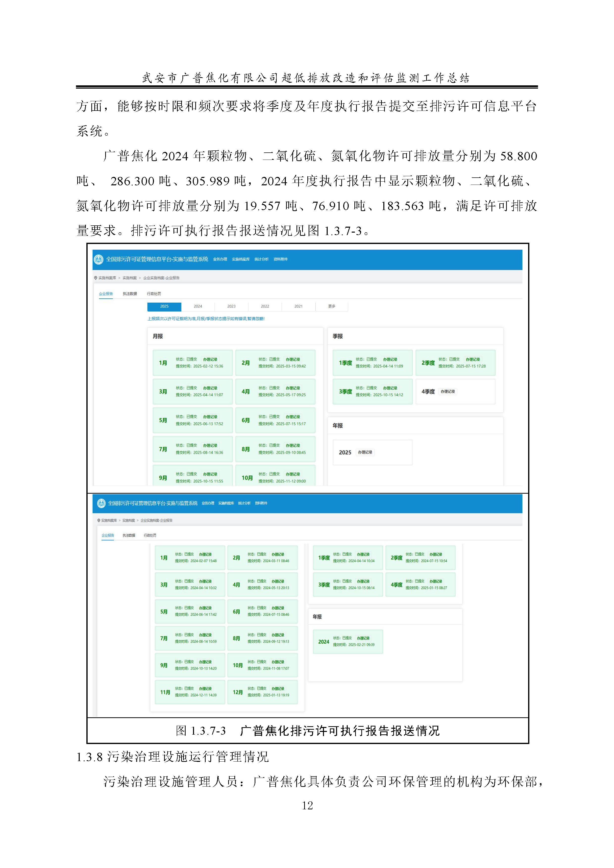Click the 季报 panel heading
This screenshot has width=614, height=868.
click(338, 337)
